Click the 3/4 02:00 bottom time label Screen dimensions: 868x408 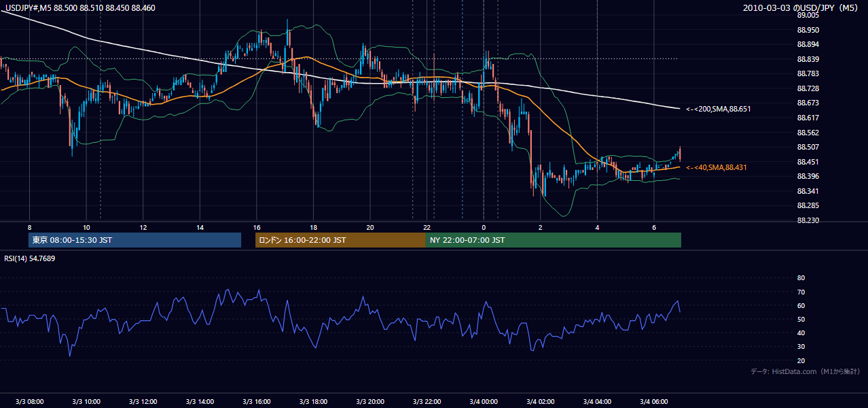point(541,401)
